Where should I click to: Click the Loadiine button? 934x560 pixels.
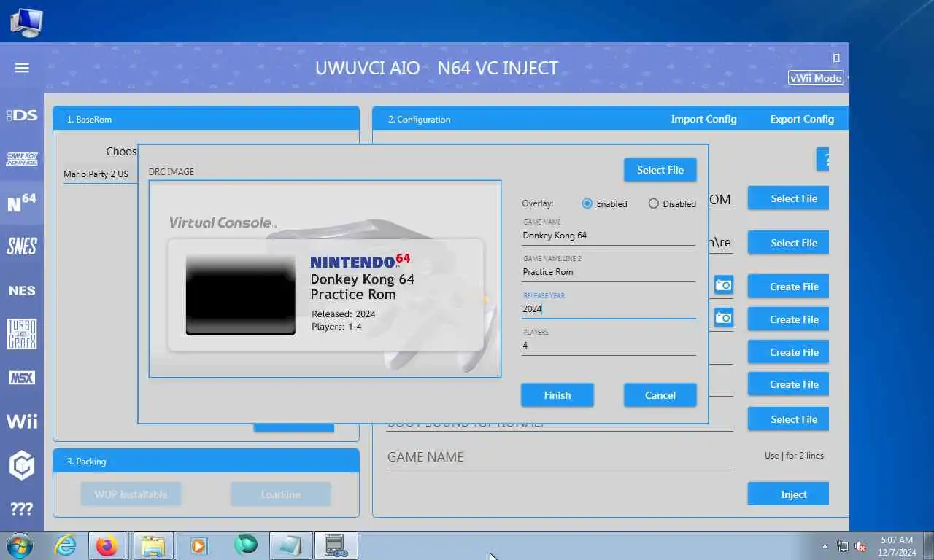pos(281,494)
